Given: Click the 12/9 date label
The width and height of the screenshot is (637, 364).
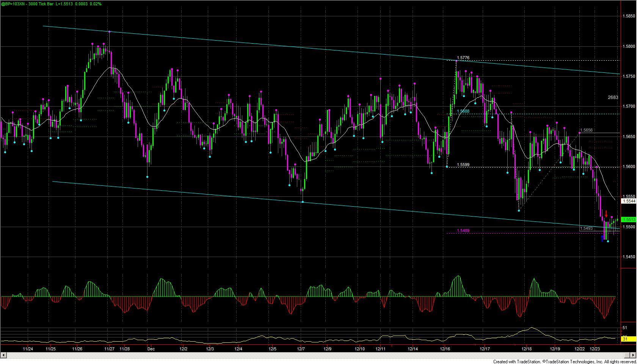Looking at the screenshot, I should point(328,348).
